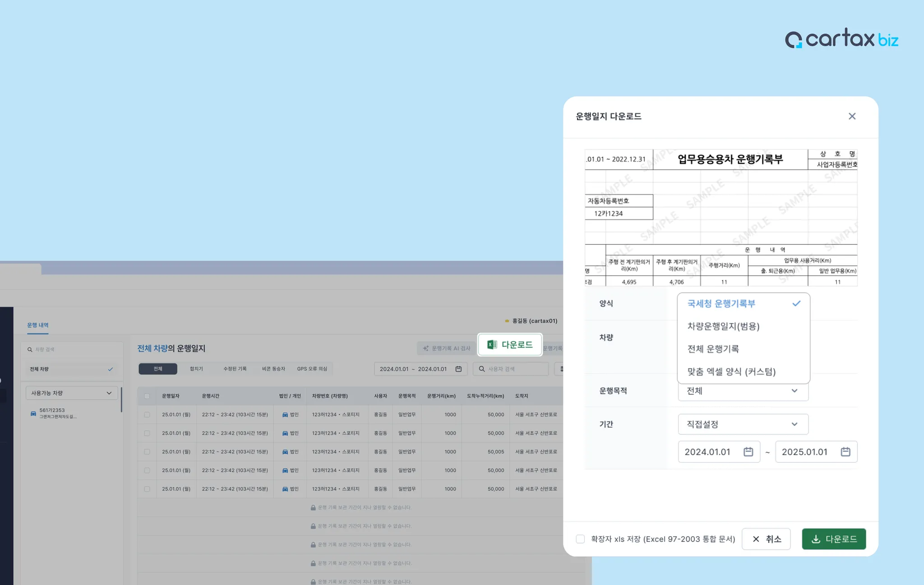Click the vehicle search magnifier icon

(x=30, y=350)
